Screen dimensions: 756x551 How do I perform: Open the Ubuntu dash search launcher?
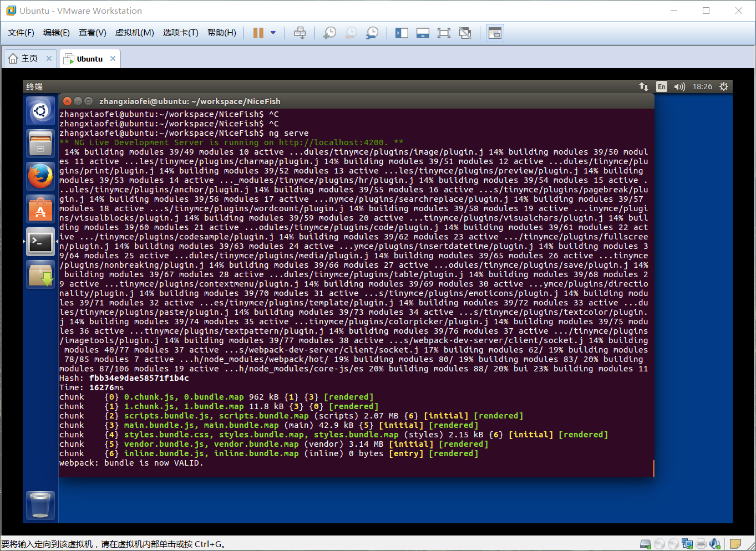[40, 111]
